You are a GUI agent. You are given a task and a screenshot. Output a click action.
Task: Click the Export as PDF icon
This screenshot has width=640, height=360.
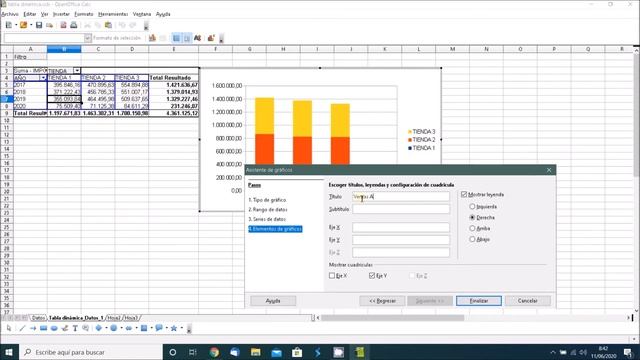point(63,25)
